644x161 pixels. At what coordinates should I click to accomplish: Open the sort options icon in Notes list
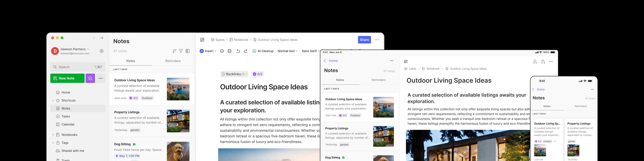174,51
